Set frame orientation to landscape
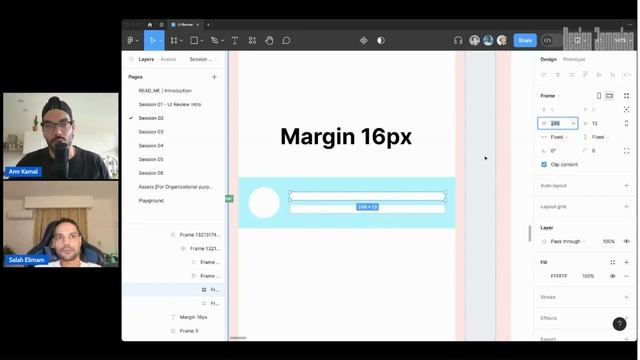 pos(609,96)
